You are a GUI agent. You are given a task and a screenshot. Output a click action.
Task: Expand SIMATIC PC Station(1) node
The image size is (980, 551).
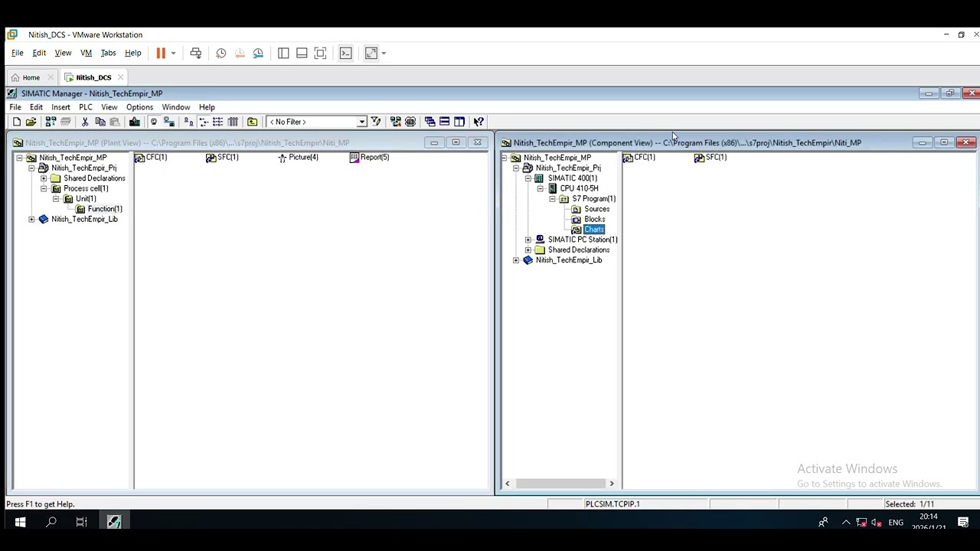[x=528, y=240]
